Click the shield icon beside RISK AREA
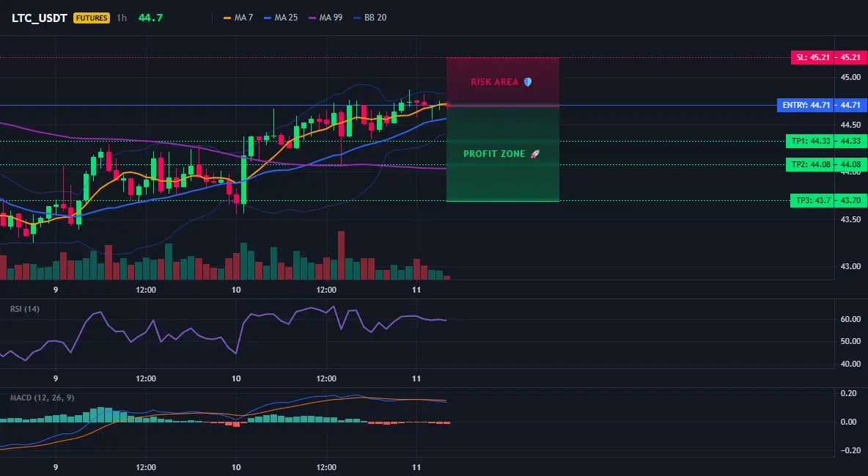The image size is (868, 476). (528, 82)
